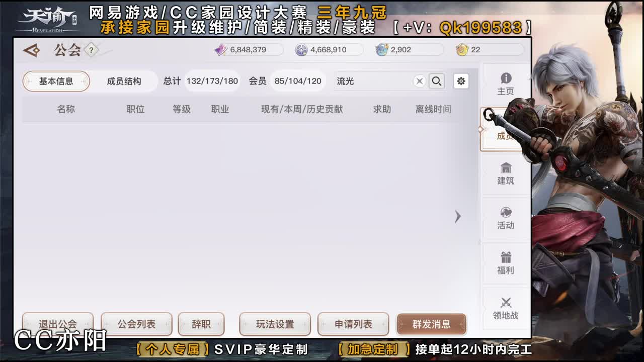Open the 公会列表 button
This screenshot has width=644, height=362.
pyautogui.click(x=137, y=324)
